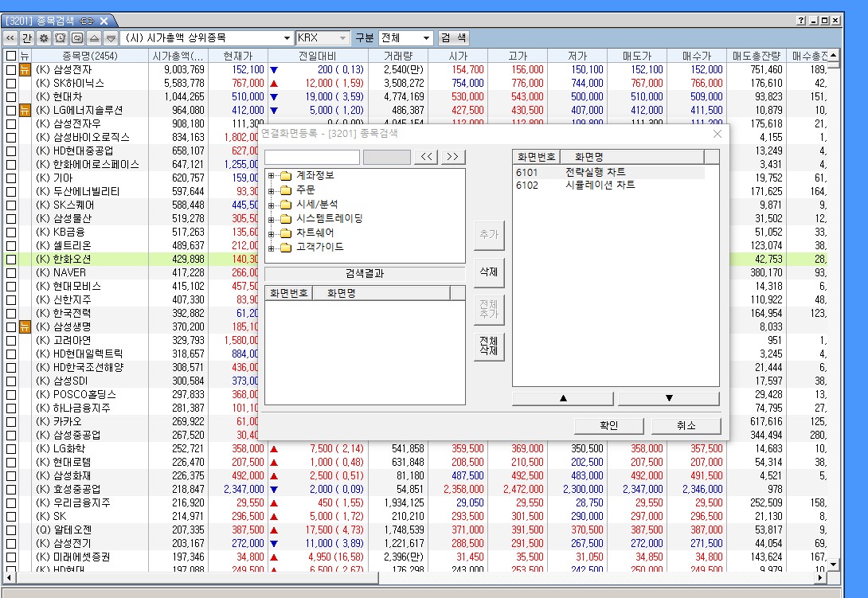Click the alarm clock icon in the toolbar
This screenshot has height=598, width=868.
point(61,38)
